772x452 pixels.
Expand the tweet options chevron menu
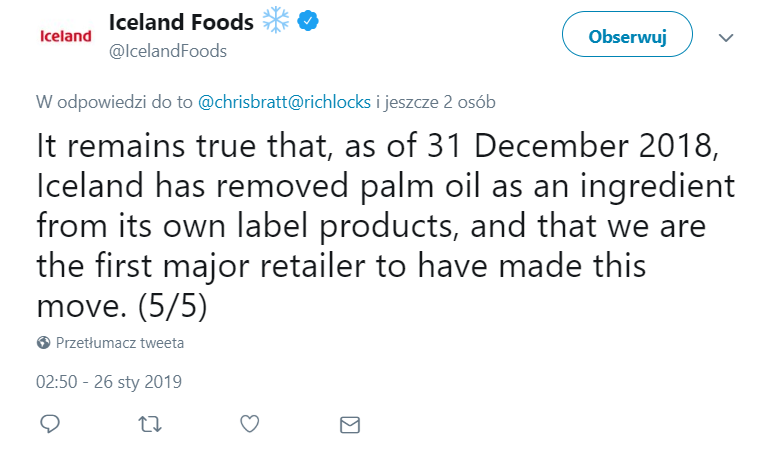click(x=727, y=37)
